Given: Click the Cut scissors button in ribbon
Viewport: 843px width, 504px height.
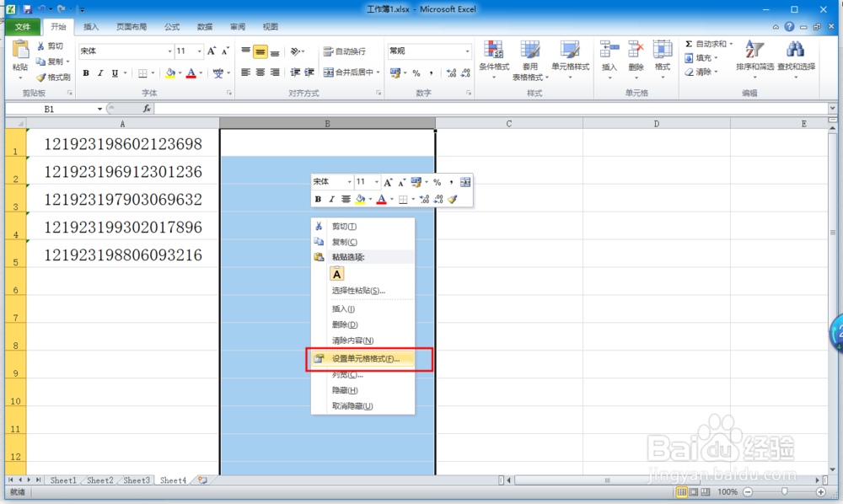Looking at the screenshot, I should point(50,46).
